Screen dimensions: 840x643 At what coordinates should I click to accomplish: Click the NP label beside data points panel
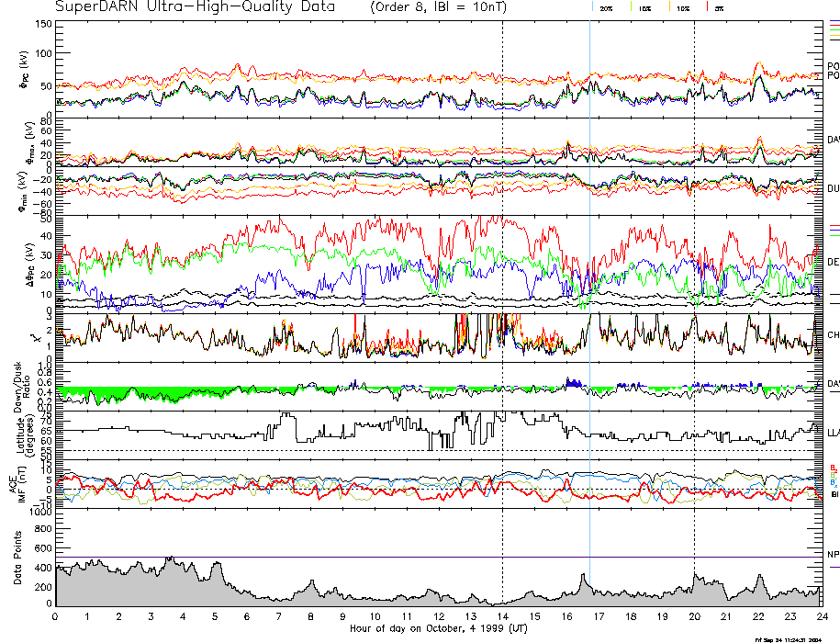[x=833, y=555]
